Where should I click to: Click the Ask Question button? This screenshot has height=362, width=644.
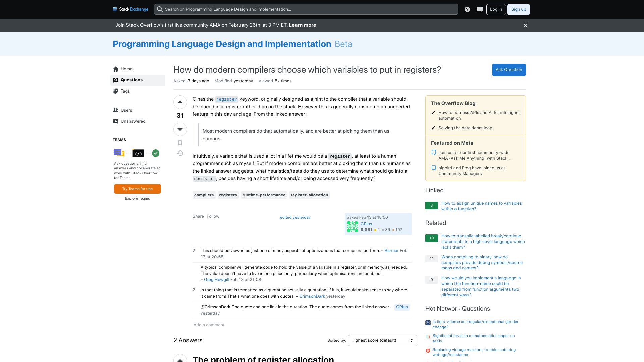(509, 70)
